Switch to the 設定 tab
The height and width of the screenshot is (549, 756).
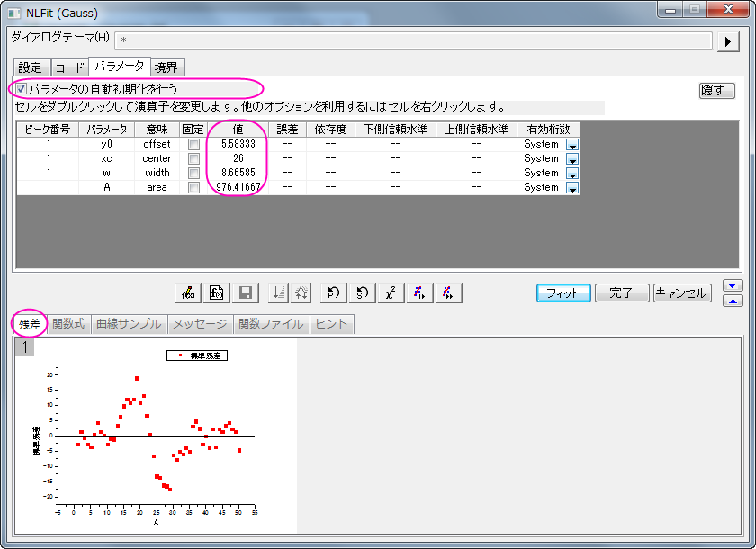pos(31,67)
